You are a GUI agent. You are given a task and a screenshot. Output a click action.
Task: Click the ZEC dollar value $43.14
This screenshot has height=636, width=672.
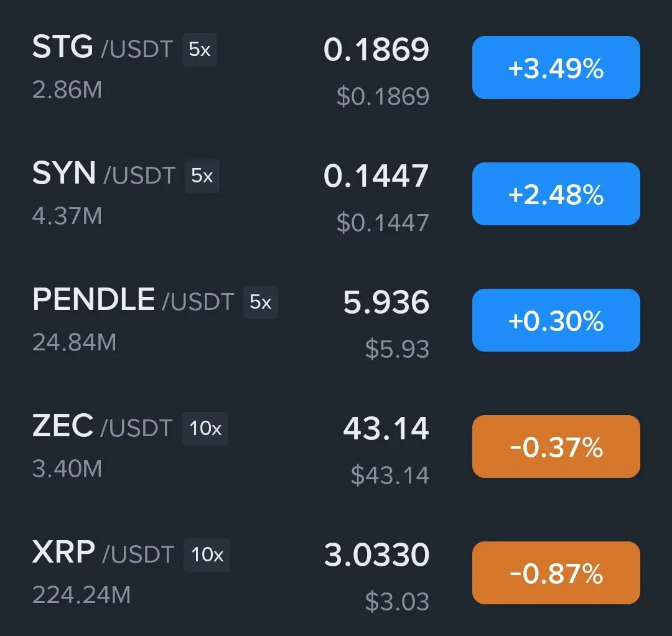(390, 475)
